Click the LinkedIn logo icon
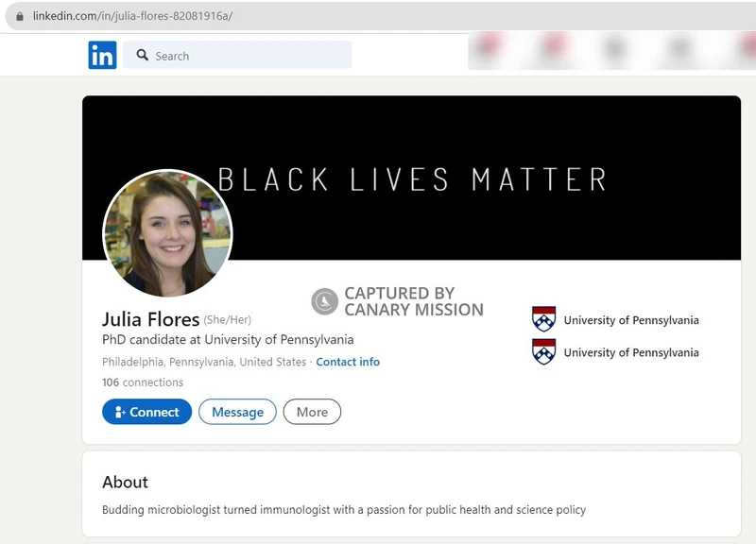756x544 pixels. [104, 56]
